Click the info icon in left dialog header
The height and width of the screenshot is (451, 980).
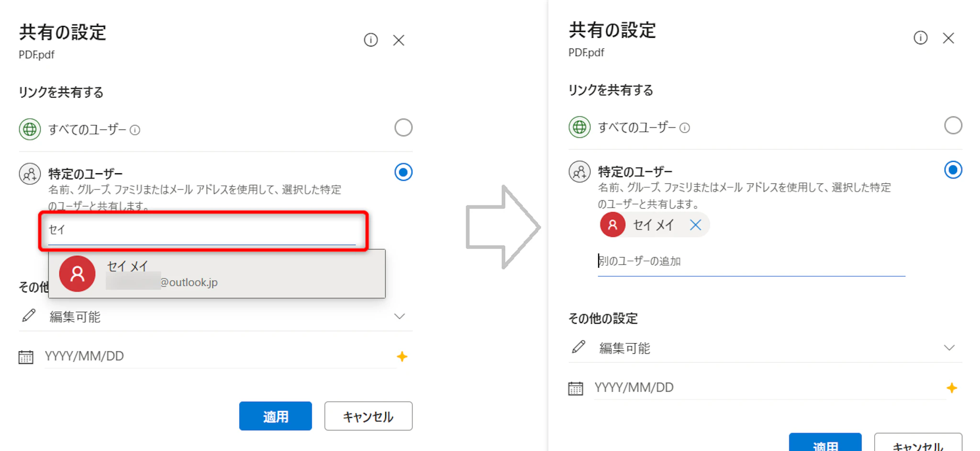coord(370,40)
